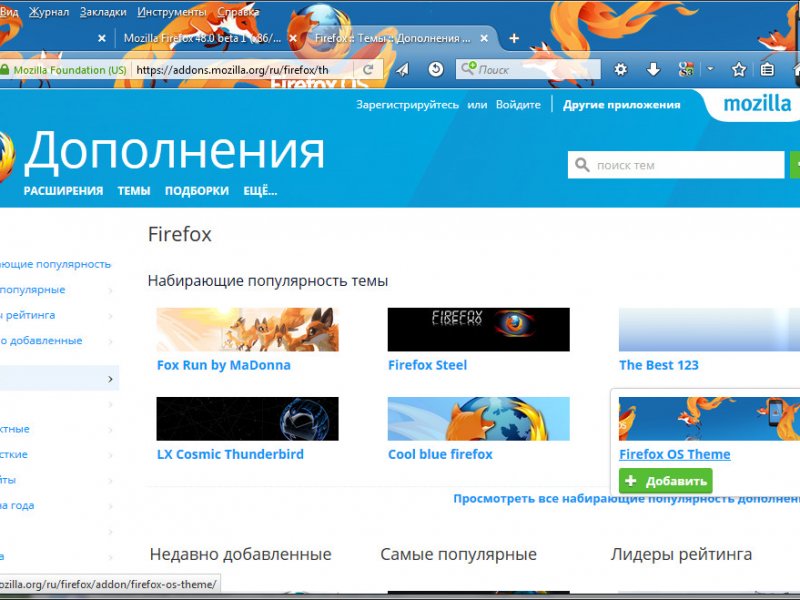
Task: Select sidebar category ending года
Action: tap(17, 506)
